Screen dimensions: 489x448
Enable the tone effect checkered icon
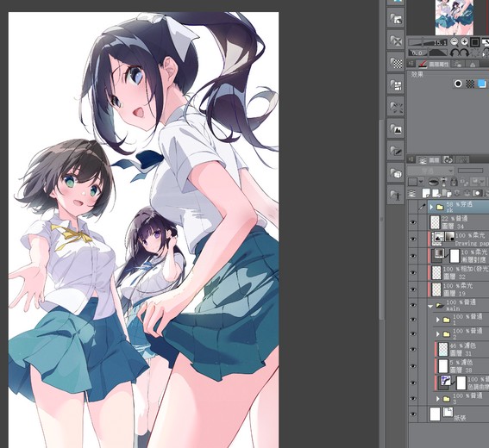tap(470, 84)
